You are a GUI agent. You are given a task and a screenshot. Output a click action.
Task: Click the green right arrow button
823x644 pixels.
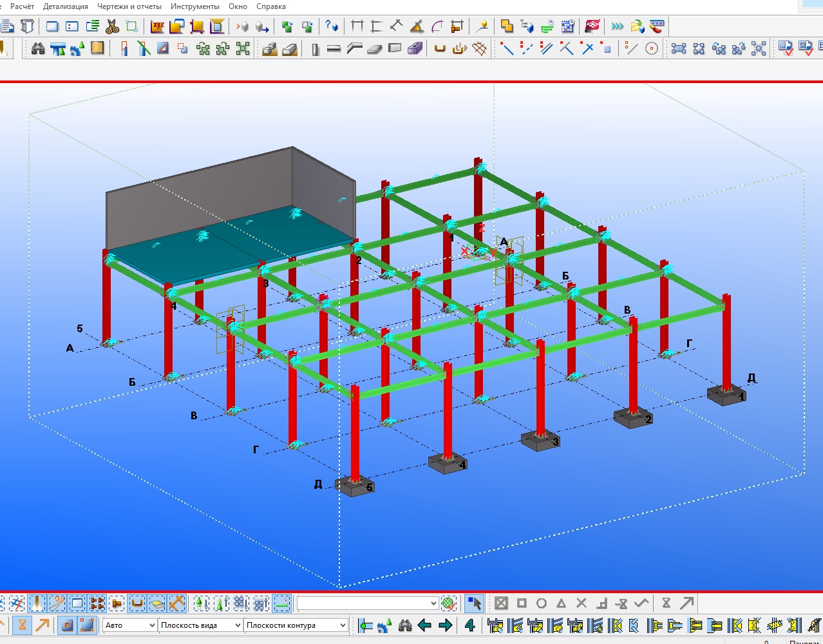click(445, 625)
